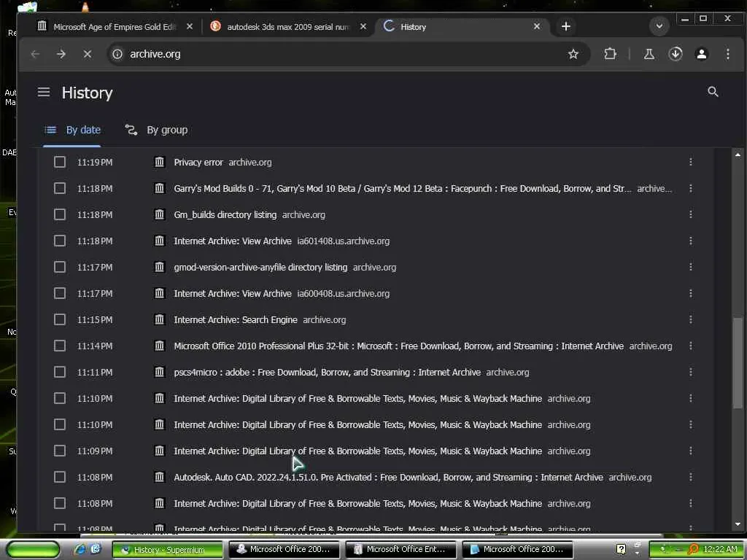Open more actions for pscs4micro adobe entry
Image resolution: width=747 pixels, height=560 pixels.
(x=690, y=373)
